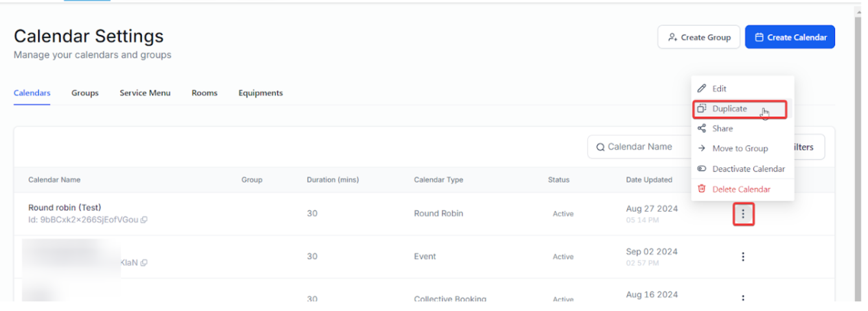Copy ID icon on the Event calendar row

[x=144, y=262]
